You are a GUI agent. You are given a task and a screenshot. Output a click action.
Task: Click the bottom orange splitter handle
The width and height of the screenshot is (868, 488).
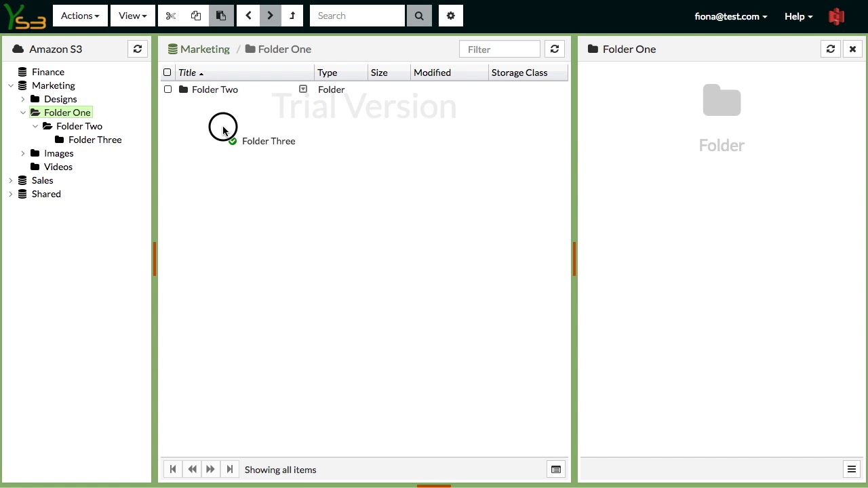point(434,485)
